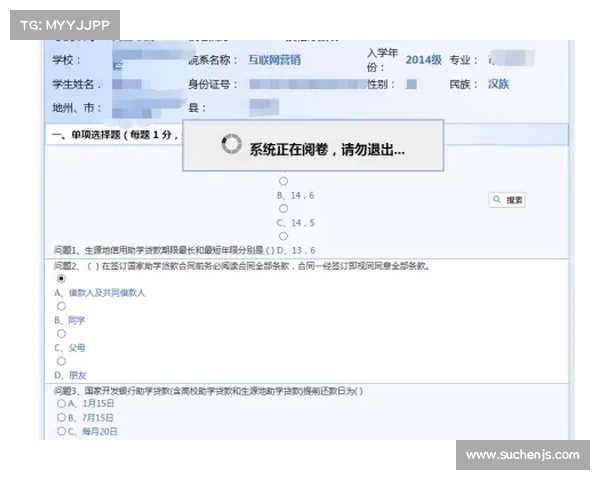Select radio button above option D 13,6
Viewport: 600px width, 480px height.
click(283, 236)
